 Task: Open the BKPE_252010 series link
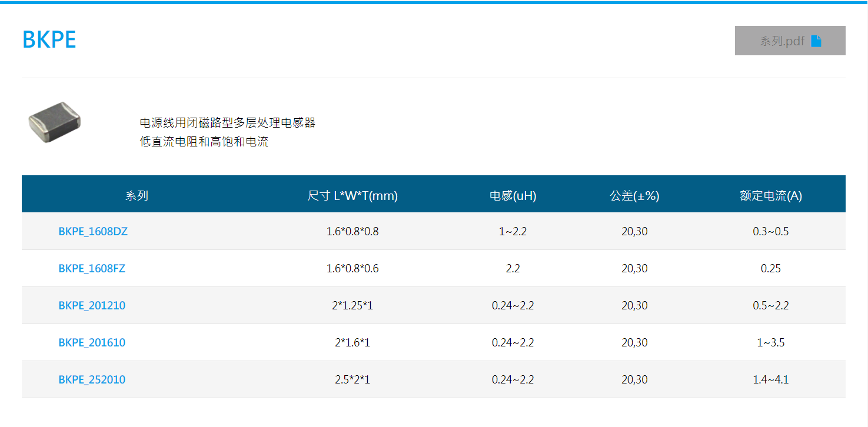[92, 380]
